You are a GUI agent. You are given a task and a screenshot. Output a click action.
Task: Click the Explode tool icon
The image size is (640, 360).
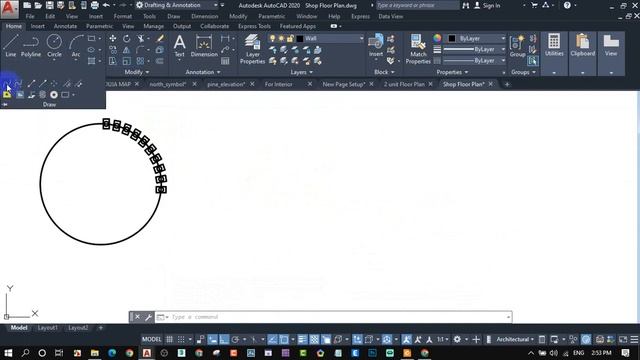[x=160, y=50]
